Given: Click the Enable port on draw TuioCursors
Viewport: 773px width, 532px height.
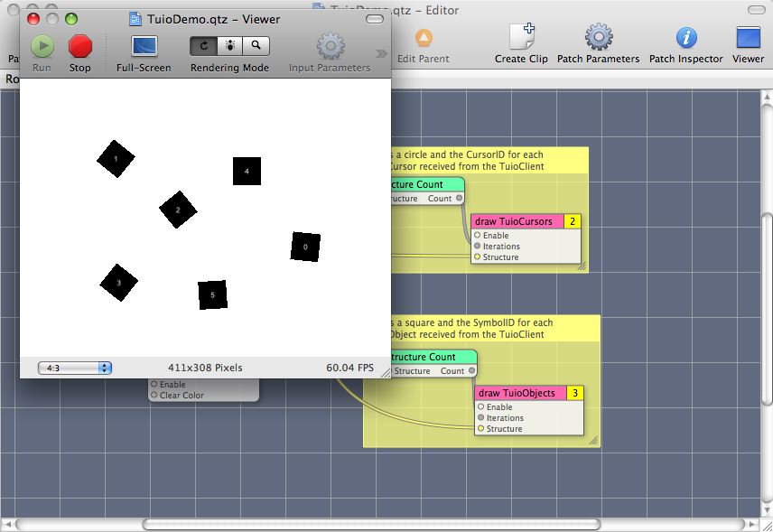Looking at the screenshot, I should [x=478, y=236].
